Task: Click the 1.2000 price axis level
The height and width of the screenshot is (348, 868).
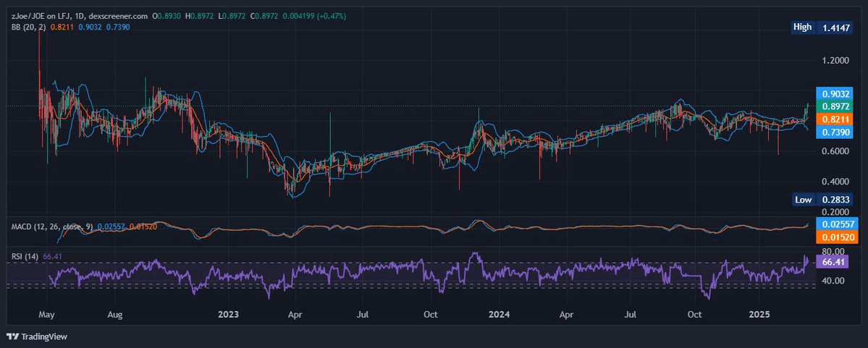Action: (x=835, y=60)
